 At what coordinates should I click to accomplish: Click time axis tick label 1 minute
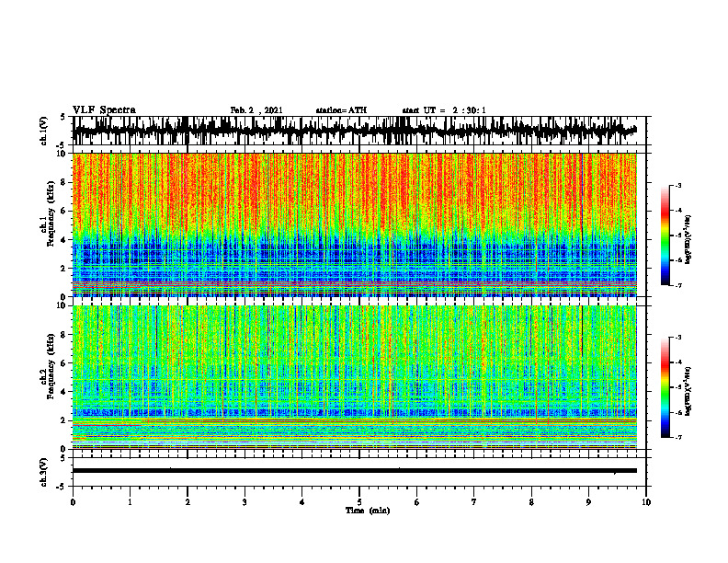click(x=130, y=502)
